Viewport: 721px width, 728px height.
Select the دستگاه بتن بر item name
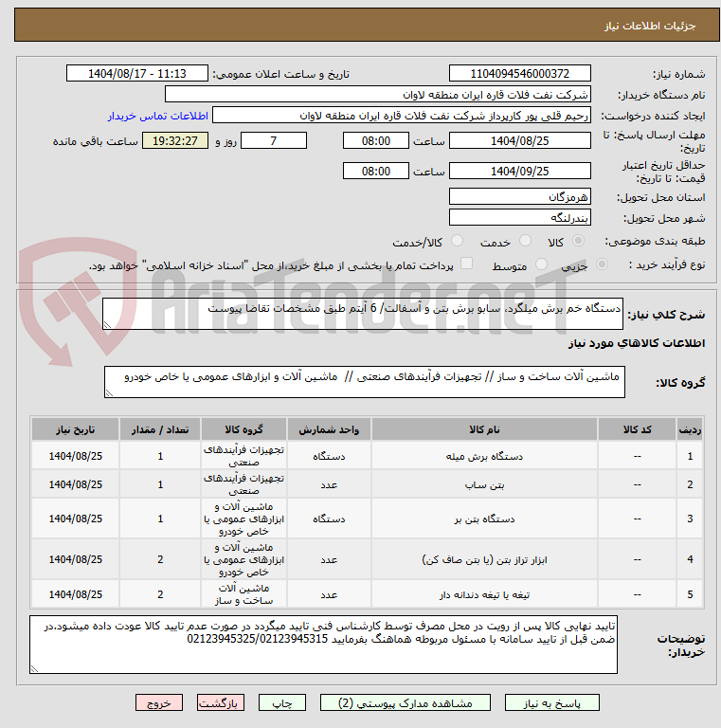point(484,519)
